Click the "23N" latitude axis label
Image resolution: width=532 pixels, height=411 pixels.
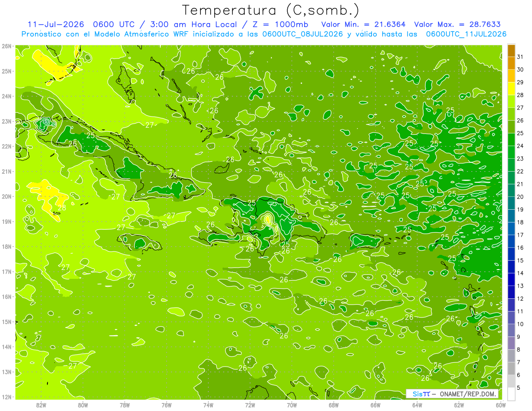7,121
